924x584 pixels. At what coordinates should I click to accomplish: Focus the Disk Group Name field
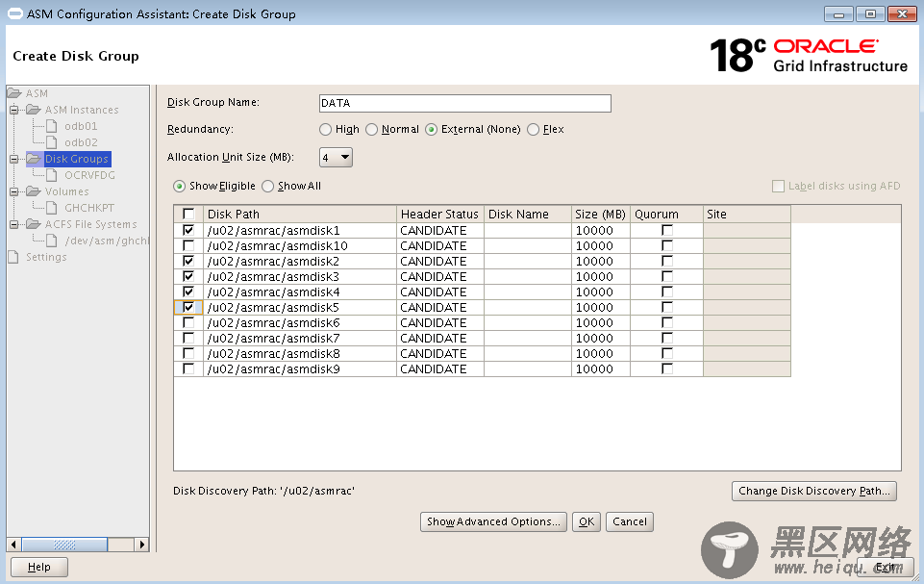pyautogui.click(x=465, y=103)
